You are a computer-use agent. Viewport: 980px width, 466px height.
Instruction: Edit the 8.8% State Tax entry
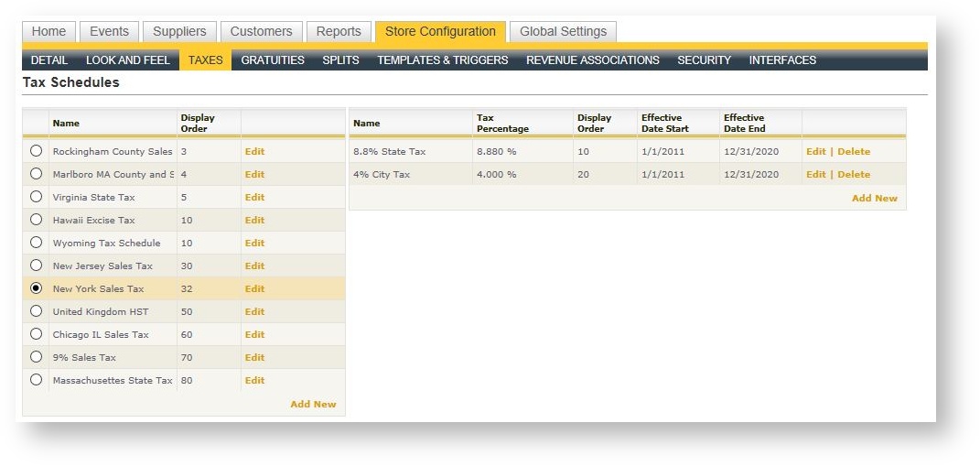(x=815, y=151)
